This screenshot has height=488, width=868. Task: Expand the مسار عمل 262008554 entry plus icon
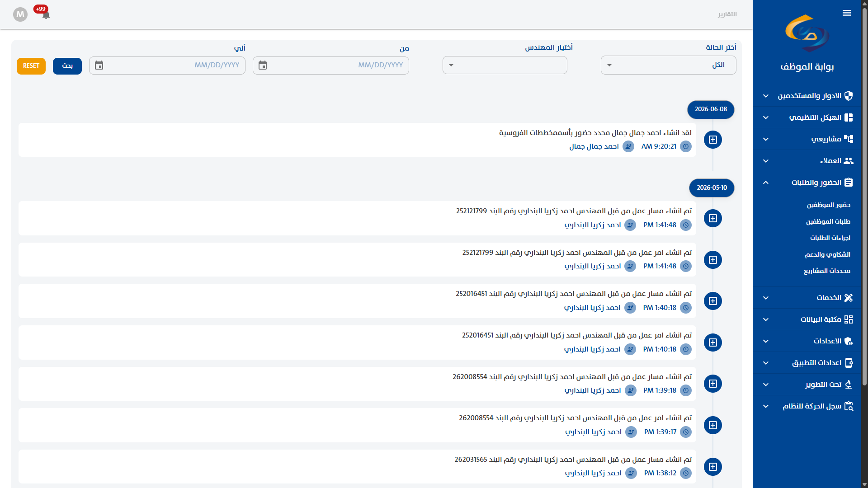pyautogui.click(x=713, y=384)
